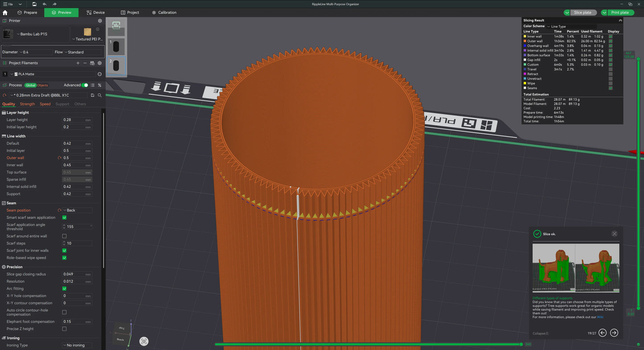Click the save icon in title bar
644x350 pixels.
pyautogui.click(x=34, y=4)
